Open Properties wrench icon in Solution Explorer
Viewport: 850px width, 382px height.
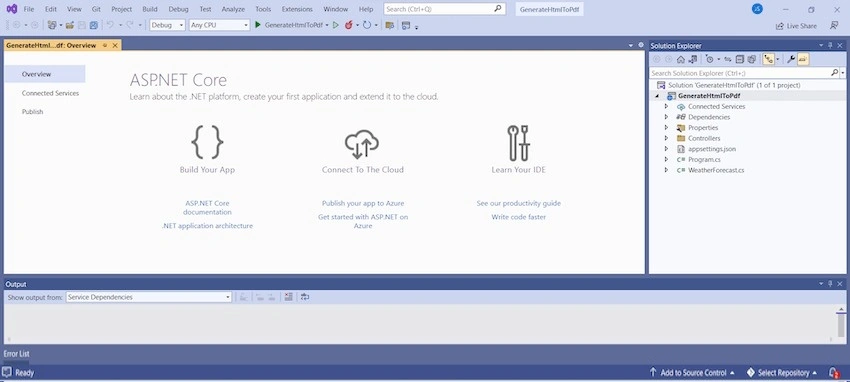click(791, 59)
